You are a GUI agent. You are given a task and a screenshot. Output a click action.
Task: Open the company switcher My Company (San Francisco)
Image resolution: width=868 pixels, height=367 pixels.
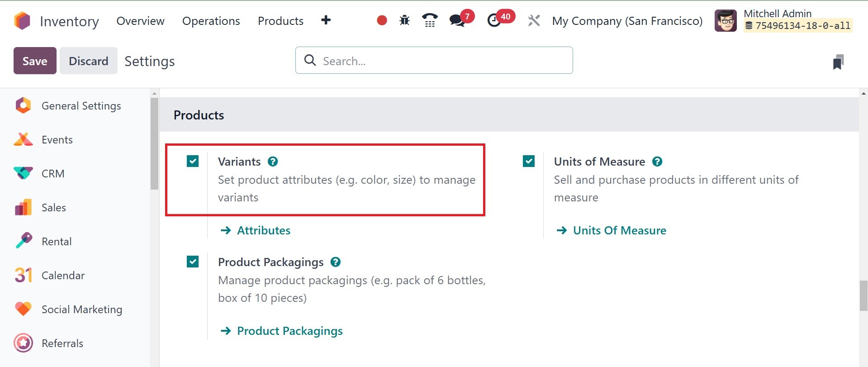627,21
